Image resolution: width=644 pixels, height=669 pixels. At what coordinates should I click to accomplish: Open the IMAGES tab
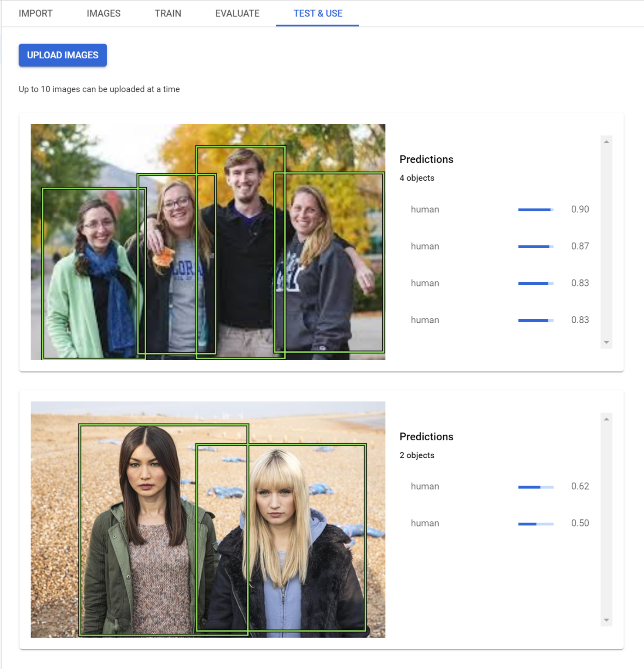coord(104,13)
